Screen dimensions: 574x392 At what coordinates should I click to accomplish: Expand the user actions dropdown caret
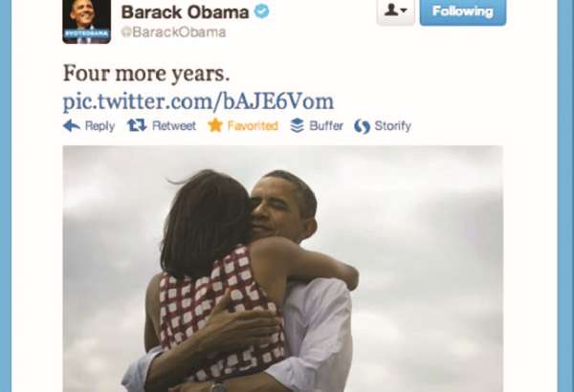click(404, 11)
